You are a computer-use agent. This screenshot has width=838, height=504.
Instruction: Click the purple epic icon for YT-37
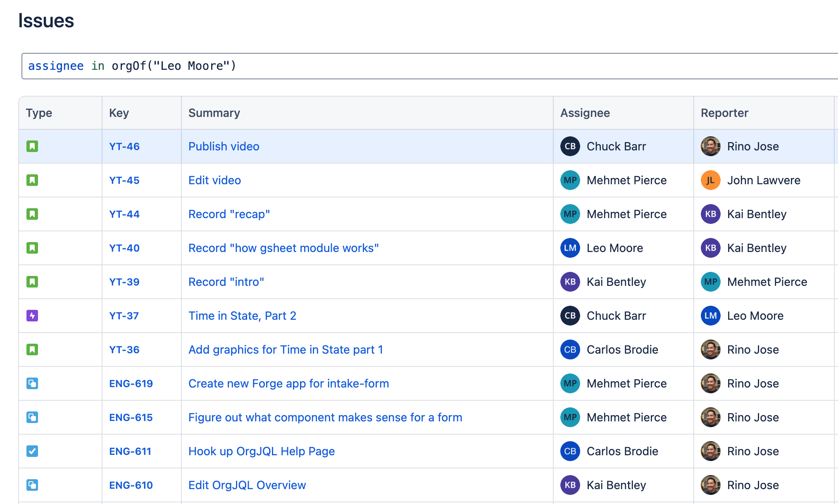[x=32, y=316]
